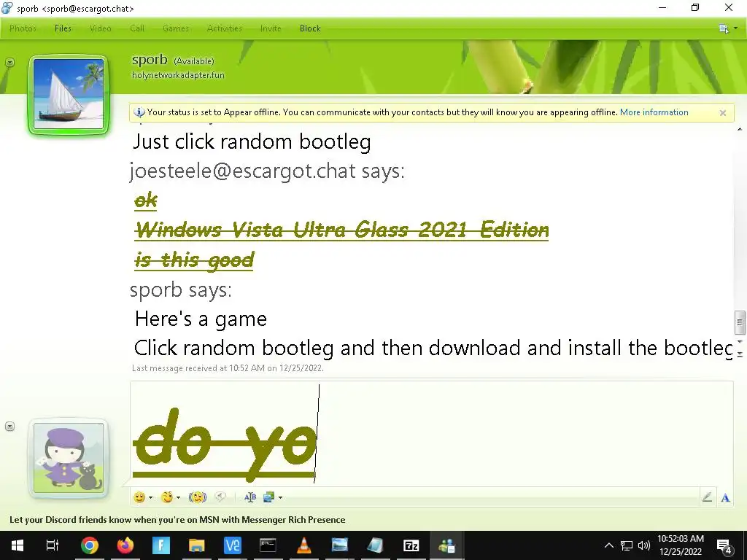Collapse your own display picture with arrow
This screenshot has height=560, width=747.
(9, 426)
